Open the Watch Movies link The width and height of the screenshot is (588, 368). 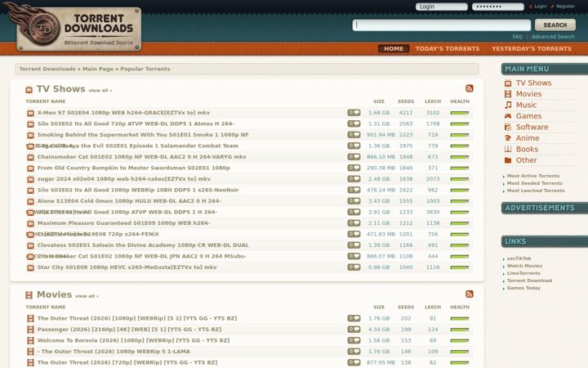(524, 266)
